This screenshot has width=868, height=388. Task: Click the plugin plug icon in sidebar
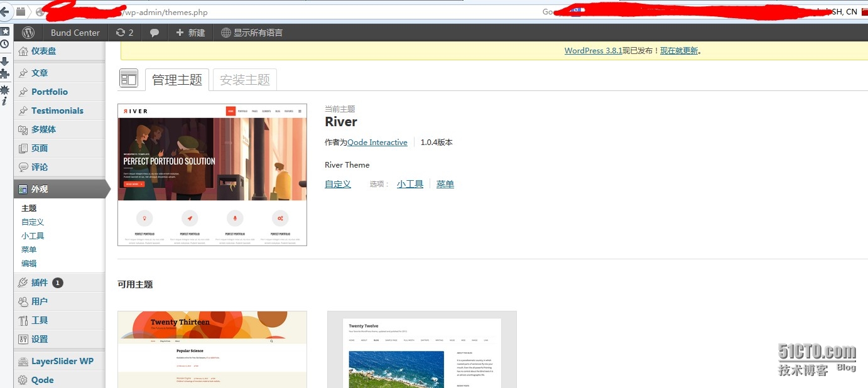click(23, 283)
